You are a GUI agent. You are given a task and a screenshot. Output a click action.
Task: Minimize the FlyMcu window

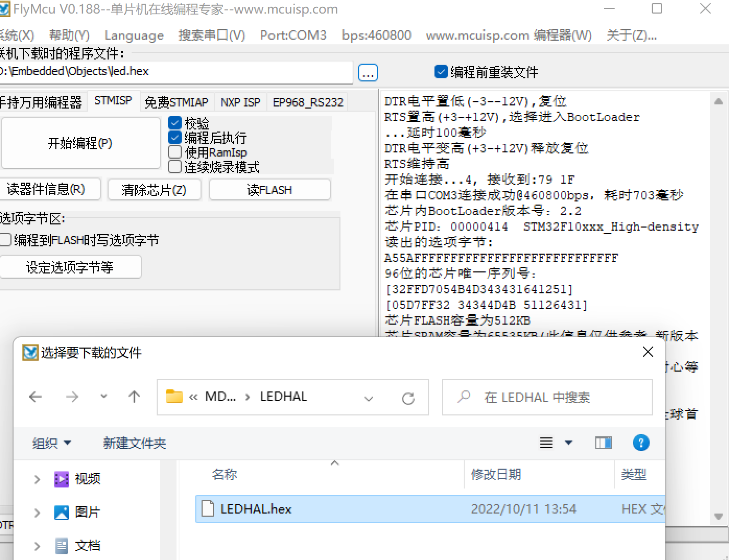tap(609, 8)
